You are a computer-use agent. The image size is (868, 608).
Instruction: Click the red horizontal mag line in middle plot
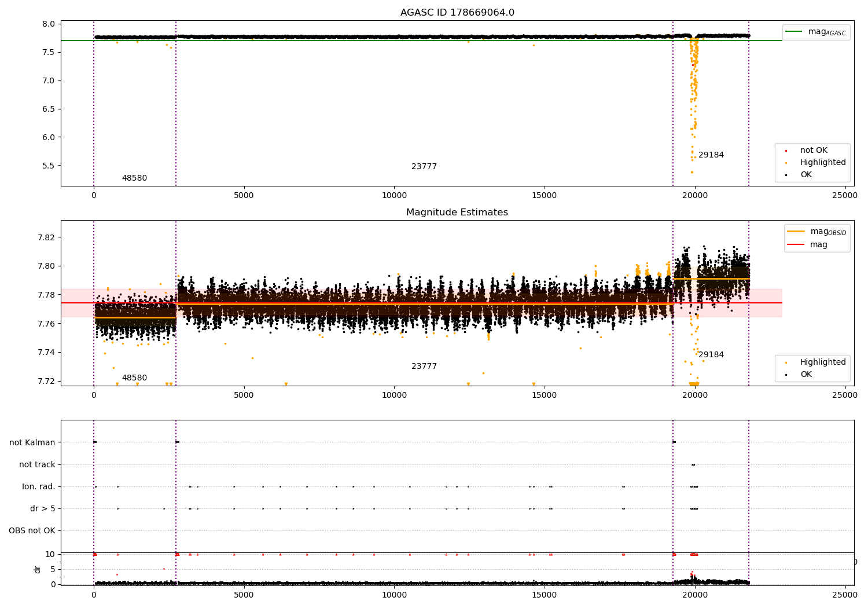[421, 303]
